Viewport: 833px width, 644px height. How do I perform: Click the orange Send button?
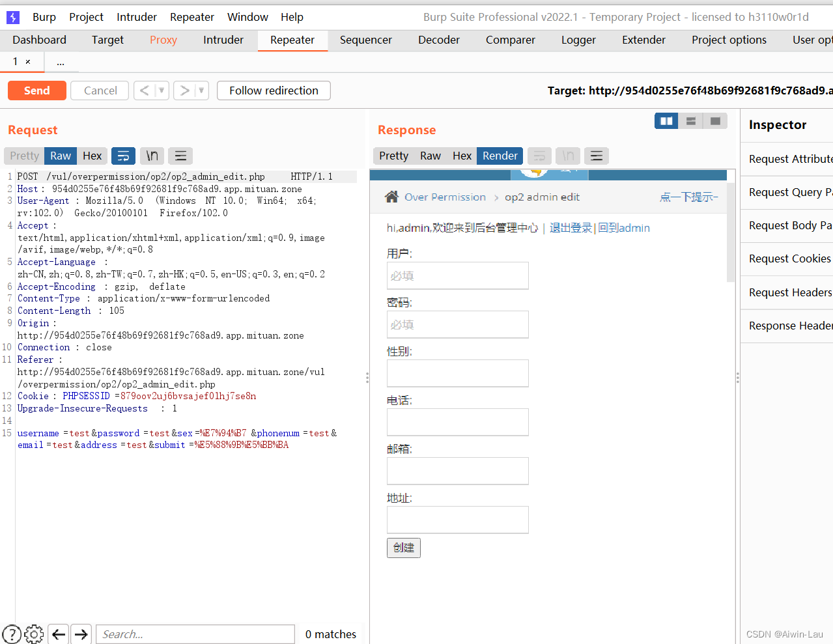click(37, 91)
